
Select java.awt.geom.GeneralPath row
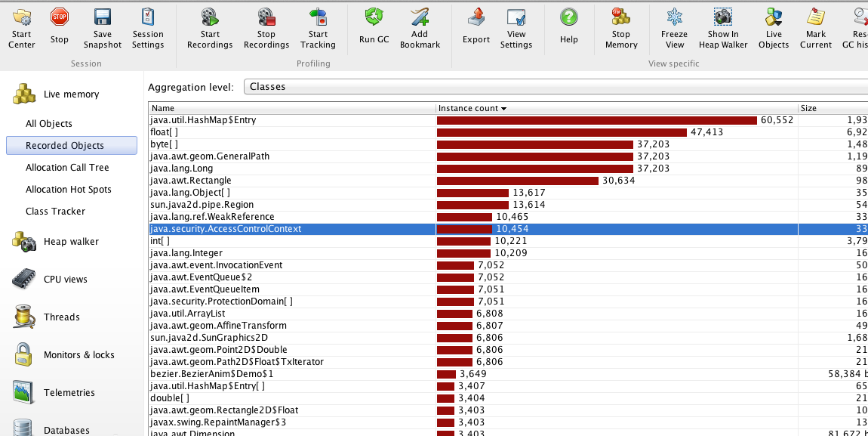(508, 156)
